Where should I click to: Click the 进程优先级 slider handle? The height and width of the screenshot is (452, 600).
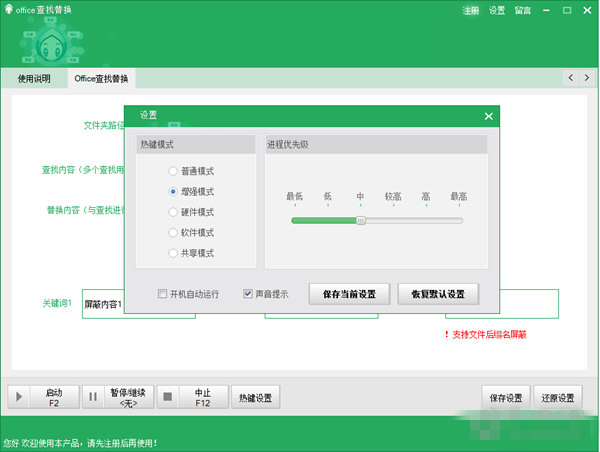coord(361,220)
